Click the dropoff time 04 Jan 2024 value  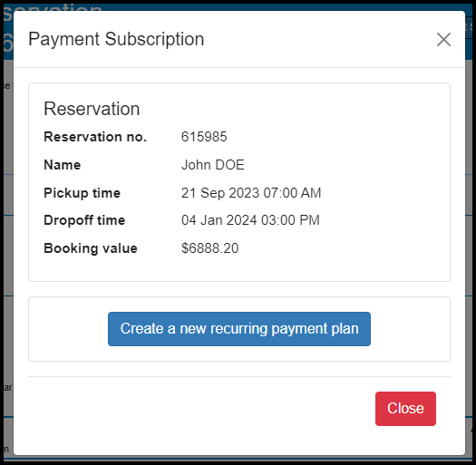click(250, 220)
